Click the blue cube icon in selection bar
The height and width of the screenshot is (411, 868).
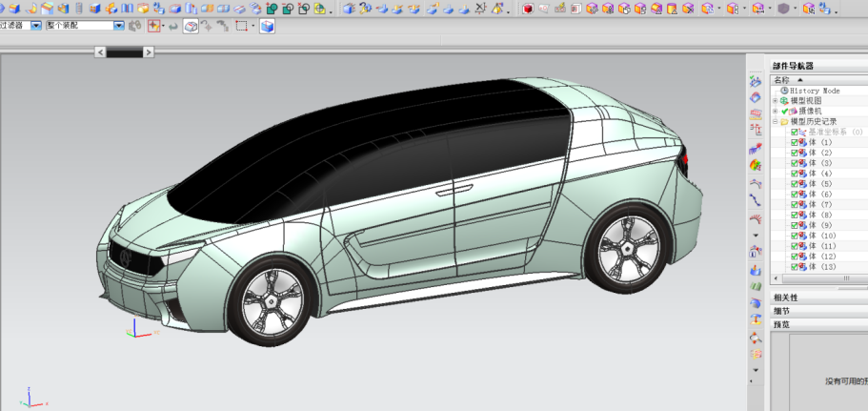267,26
